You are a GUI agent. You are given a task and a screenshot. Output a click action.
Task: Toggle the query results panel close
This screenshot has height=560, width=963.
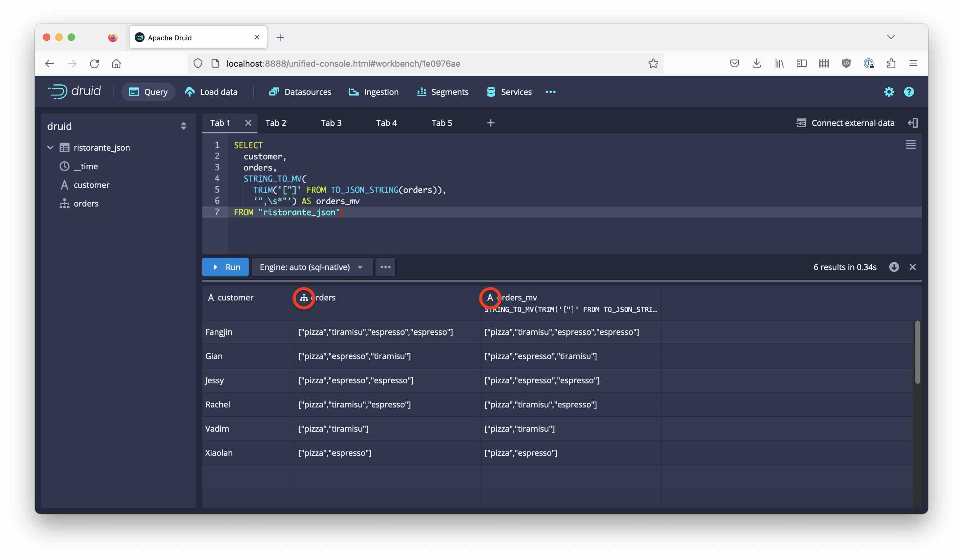point(912,267)
